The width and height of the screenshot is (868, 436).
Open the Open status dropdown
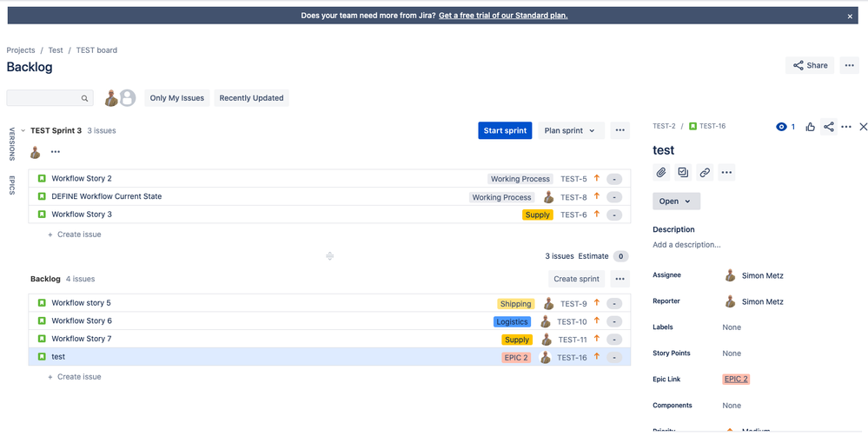coord(677,201)
